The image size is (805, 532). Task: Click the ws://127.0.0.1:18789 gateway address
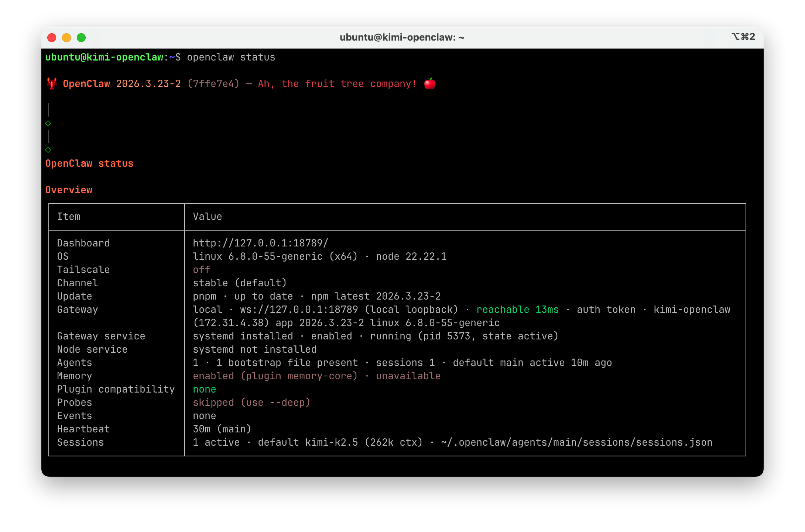point(299,310)
